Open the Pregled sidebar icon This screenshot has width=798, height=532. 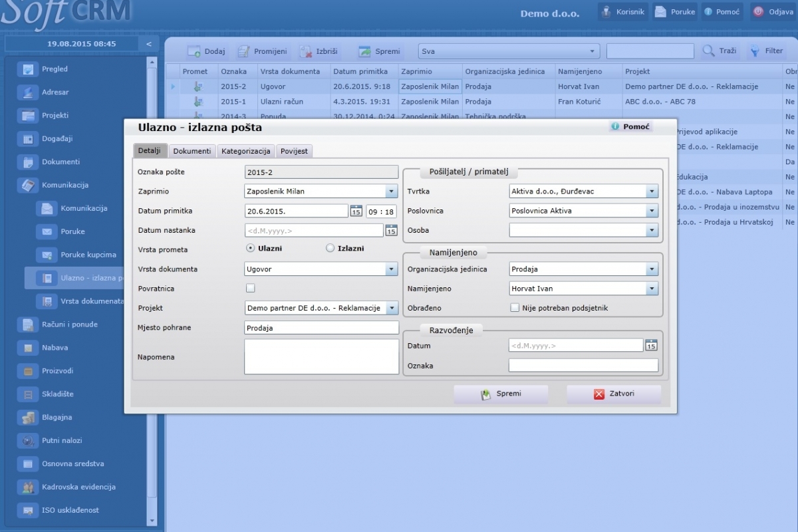pos(28,69)
